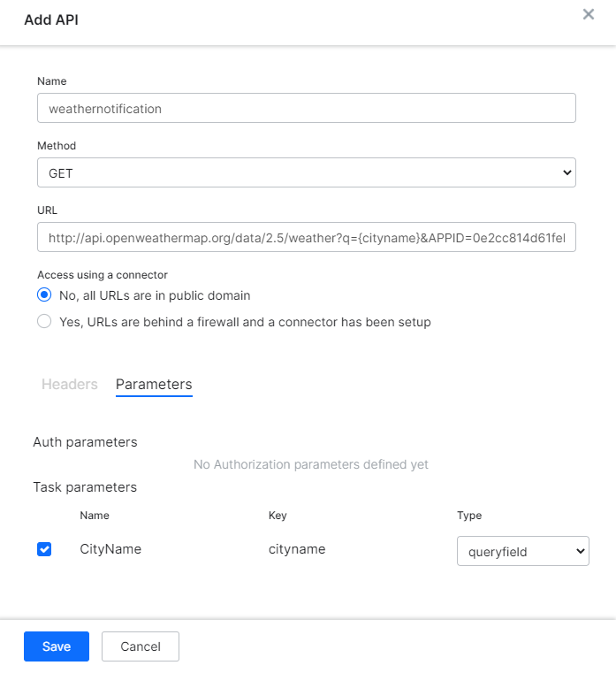
Task: Switch to the Headers tab
Action: tap(70, 385)
